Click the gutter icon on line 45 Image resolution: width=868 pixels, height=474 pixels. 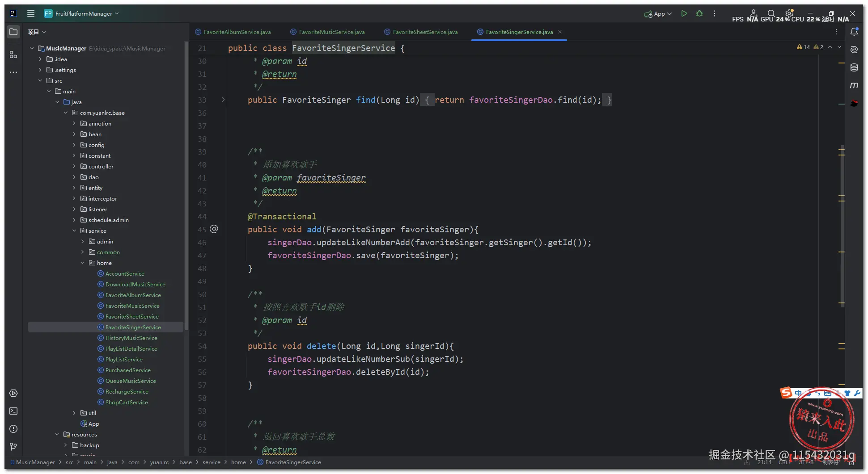click(214, 229)
